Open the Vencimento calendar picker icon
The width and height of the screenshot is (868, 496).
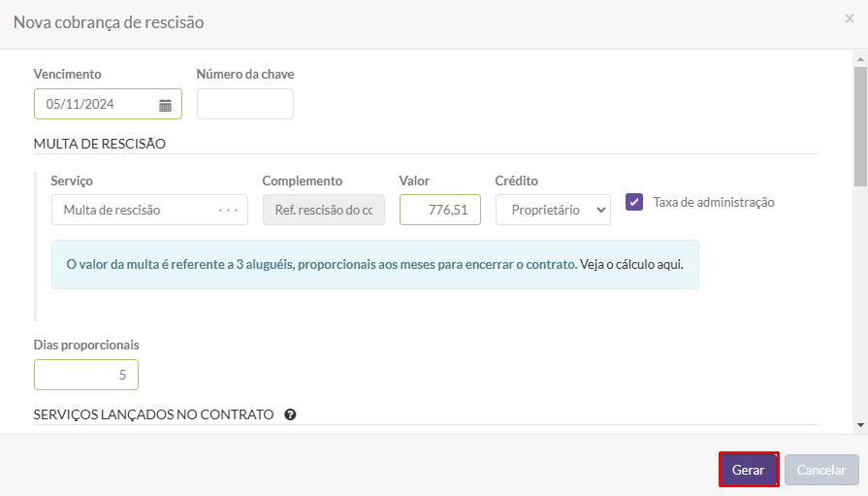click(165, 105)
